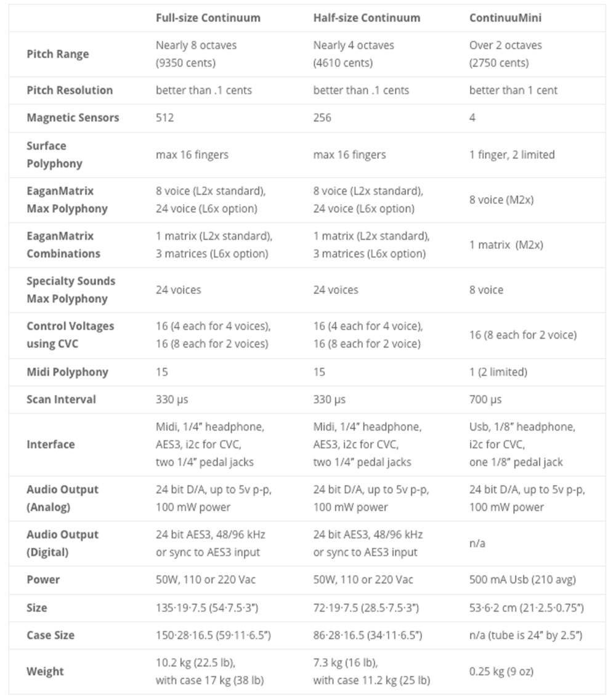The image size is (616, 700).
Task: Click the Full-size Continuum column header
Action: (208, 18)
